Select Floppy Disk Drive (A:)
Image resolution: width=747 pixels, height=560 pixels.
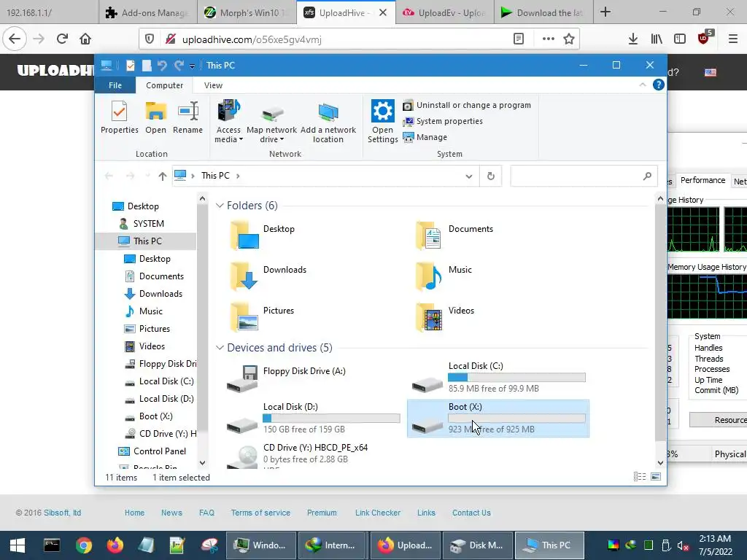[286, 378]
